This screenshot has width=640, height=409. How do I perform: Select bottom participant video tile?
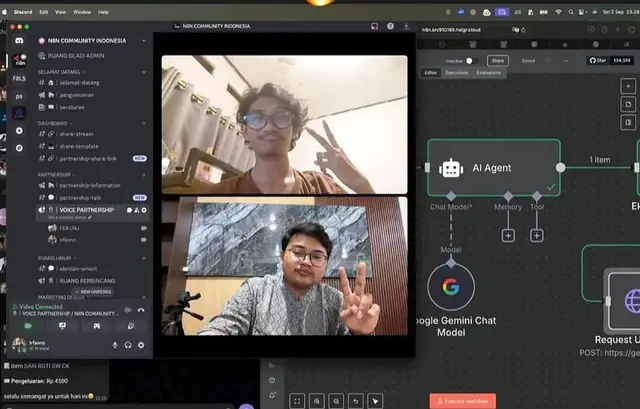[284, 266]
